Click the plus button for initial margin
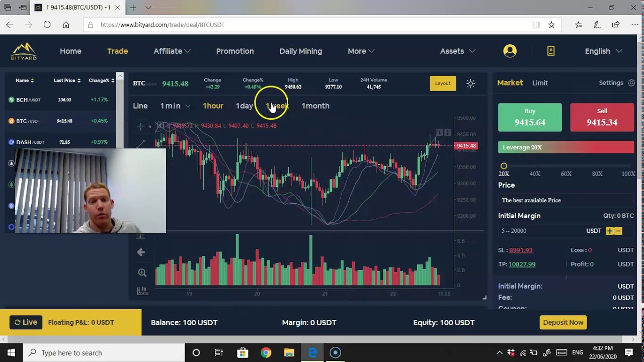This screenshot has width=644, height=362. coord(610,231)
